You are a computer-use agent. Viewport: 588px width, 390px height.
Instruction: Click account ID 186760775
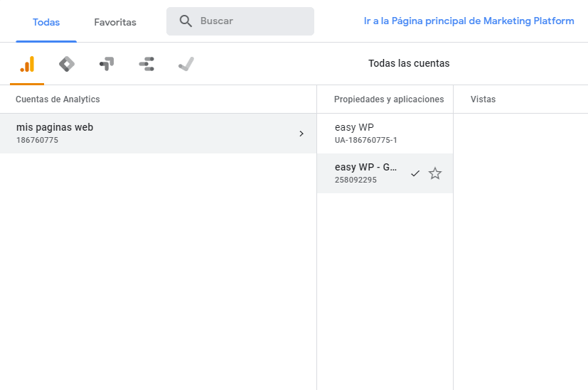click(37, 140)
